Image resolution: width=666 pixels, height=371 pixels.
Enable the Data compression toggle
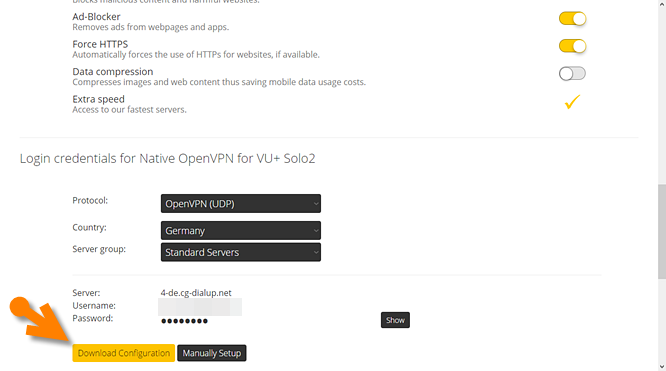[572, 74]
